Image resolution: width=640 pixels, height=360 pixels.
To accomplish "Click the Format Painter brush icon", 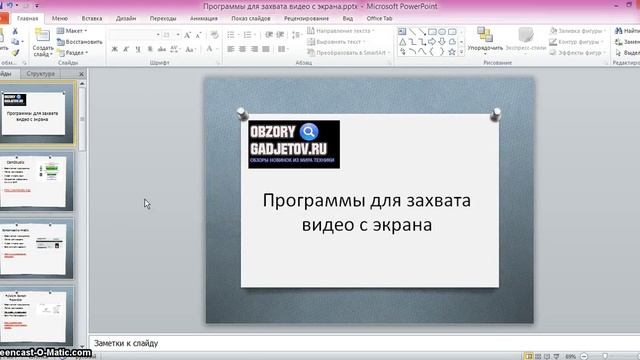I will 15,53.
